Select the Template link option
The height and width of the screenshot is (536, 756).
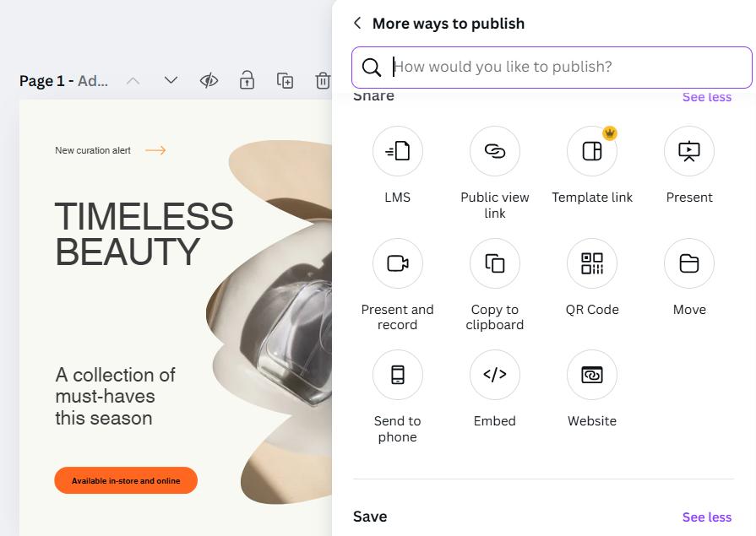(x=591, y=152)
